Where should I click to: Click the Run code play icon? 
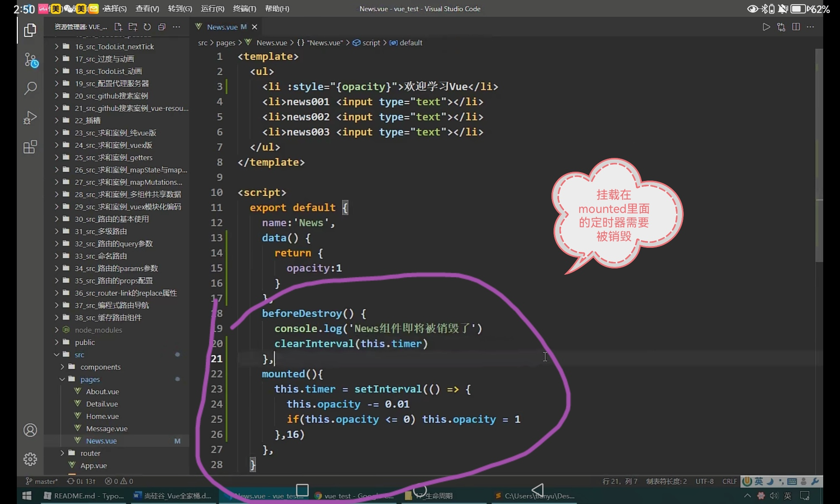[766, 27]
